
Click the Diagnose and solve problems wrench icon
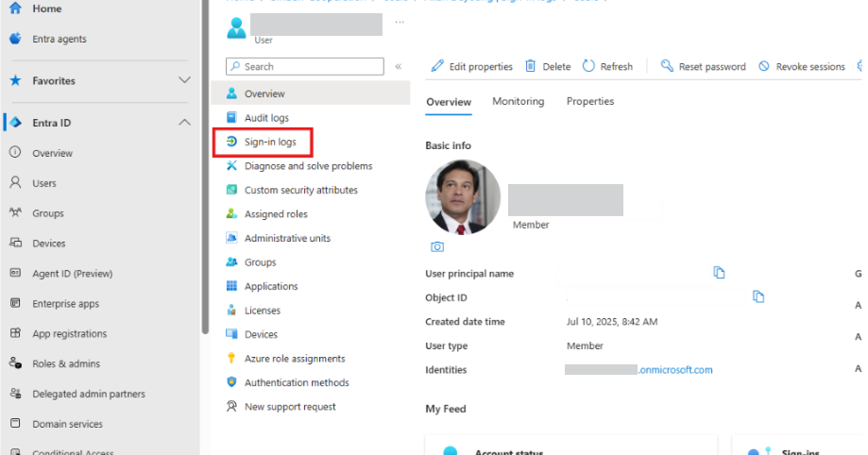[x=231, y=165]
